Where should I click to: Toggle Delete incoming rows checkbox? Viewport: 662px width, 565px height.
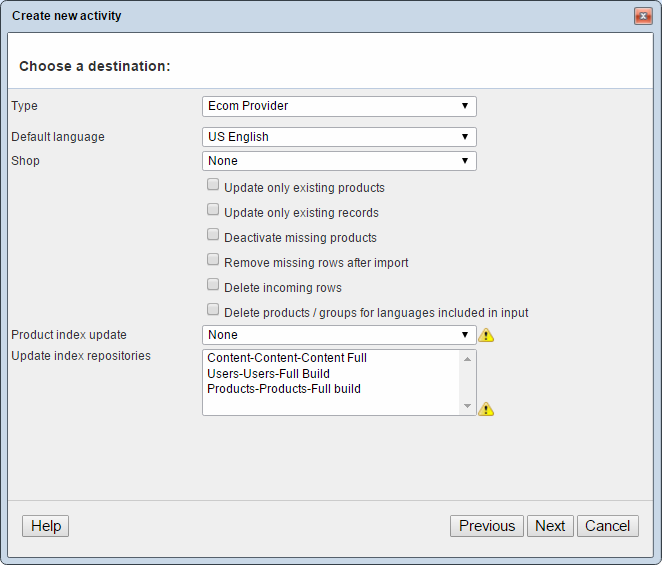pos(213,285)
